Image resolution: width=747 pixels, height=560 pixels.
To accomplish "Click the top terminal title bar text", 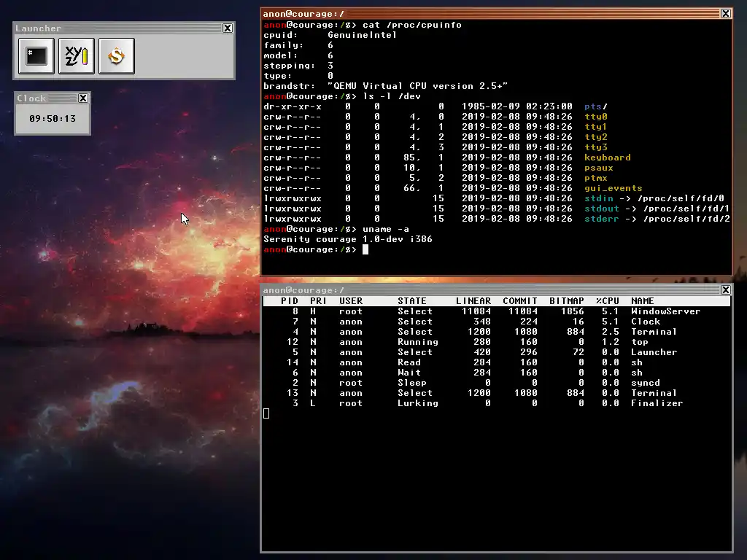I will (303, 14).
